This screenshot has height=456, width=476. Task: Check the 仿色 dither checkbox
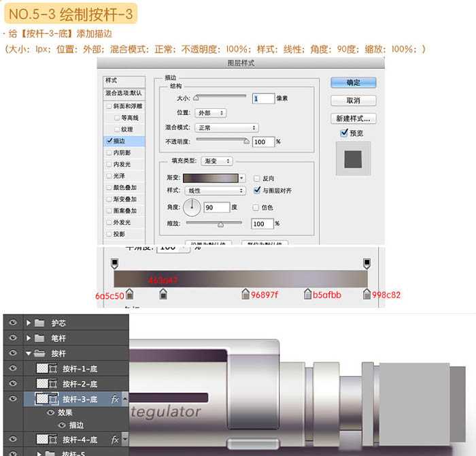tap(256, 207)
